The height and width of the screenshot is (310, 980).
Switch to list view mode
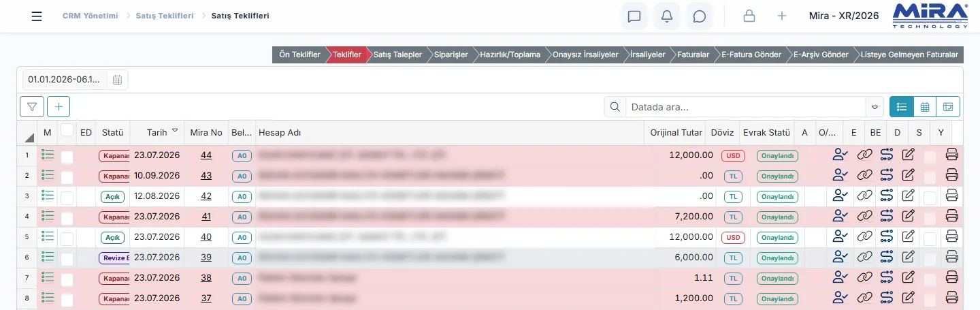(902, 106)
